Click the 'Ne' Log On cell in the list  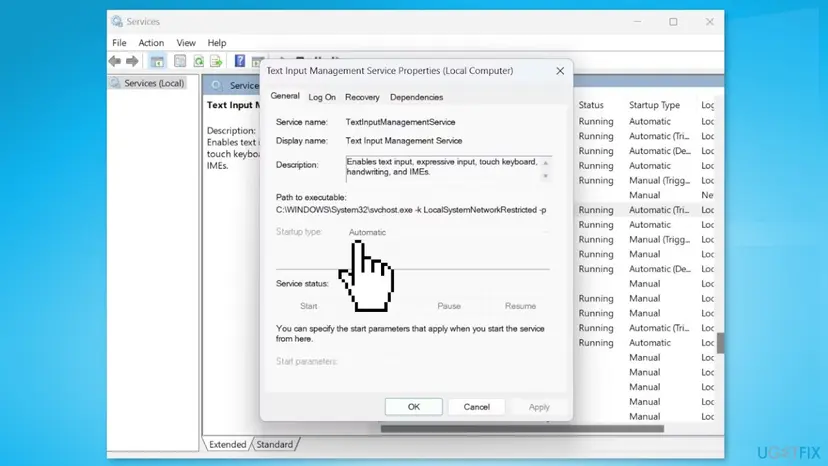click(707, 195)
